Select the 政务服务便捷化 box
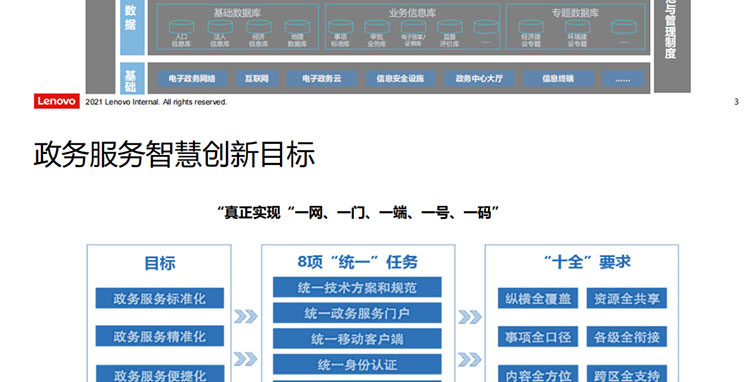This screenshot has width=750, height=382. (160, 374)
